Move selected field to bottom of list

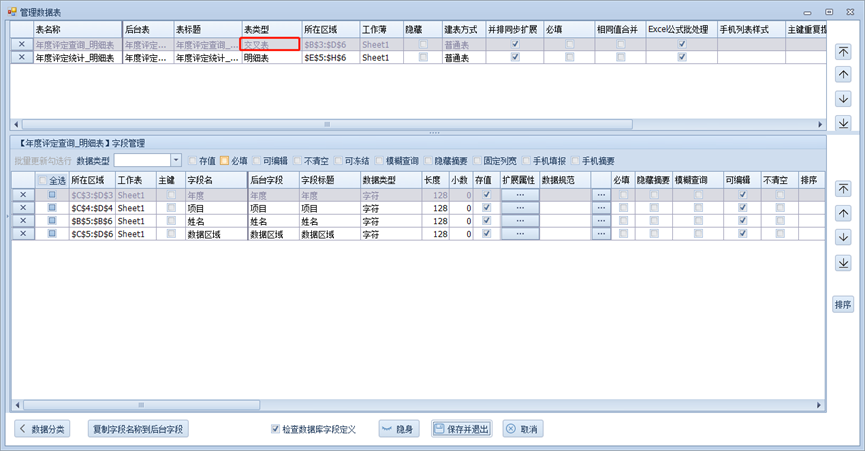coord(842,262)
